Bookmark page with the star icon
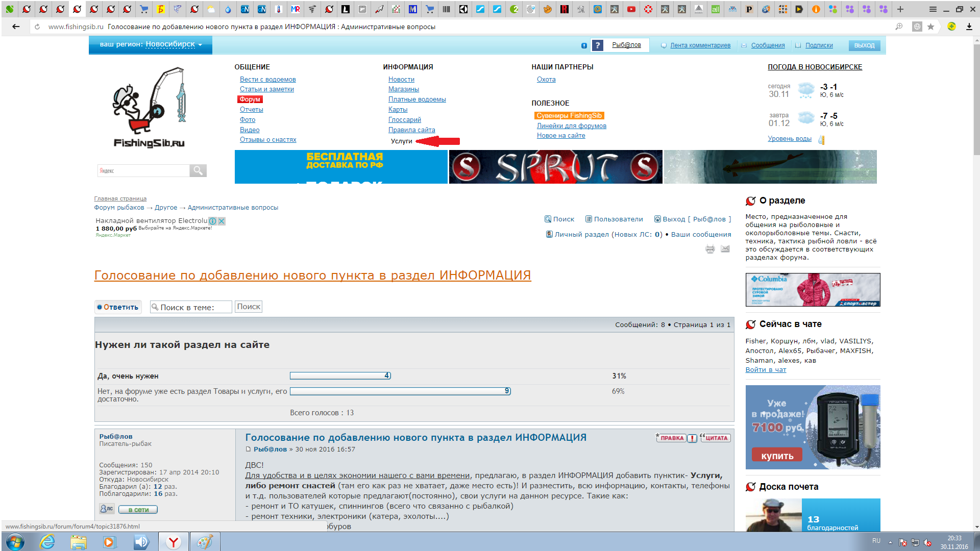Screen dimensions: 980x551 (930, 27)
